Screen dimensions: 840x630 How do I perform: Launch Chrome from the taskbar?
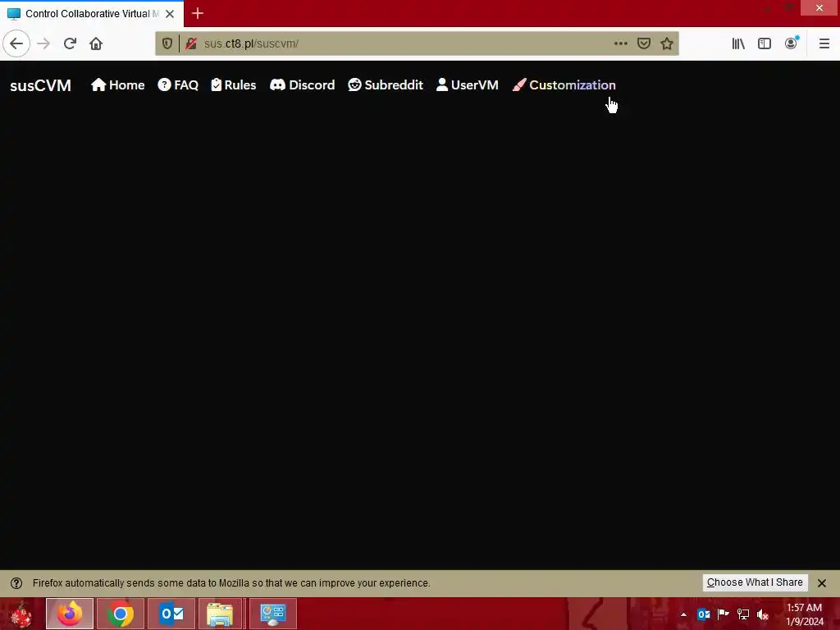point(121,614)
